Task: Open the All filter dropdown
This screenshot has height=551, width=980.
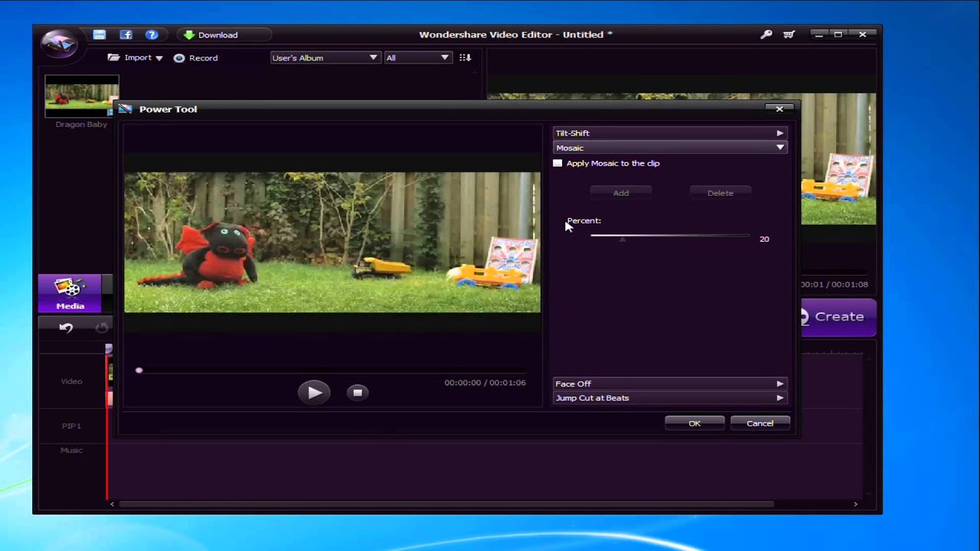Action: point(417,57)
